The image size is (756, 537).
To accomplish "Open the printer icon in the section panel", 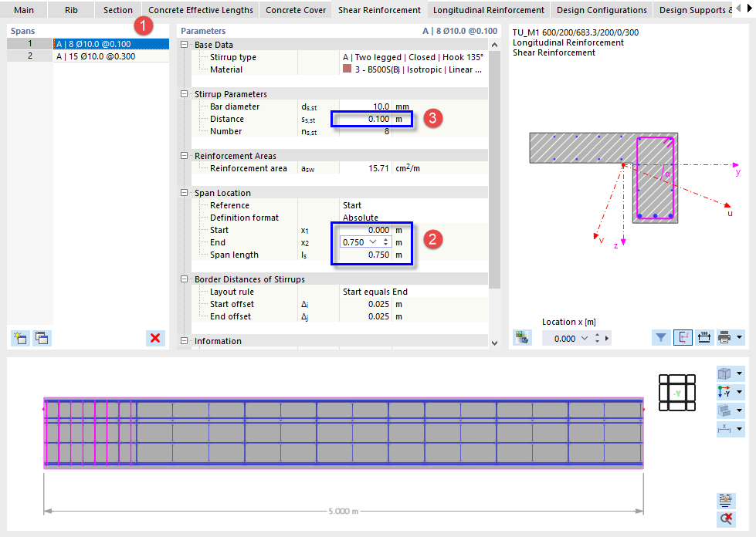I will 724,338.
